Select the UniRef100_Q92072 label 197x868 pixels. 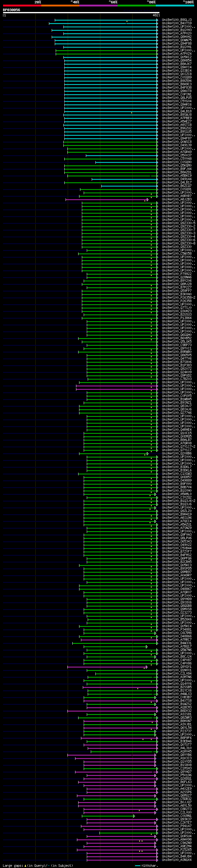pyautogui.click(x=176, y=369)
